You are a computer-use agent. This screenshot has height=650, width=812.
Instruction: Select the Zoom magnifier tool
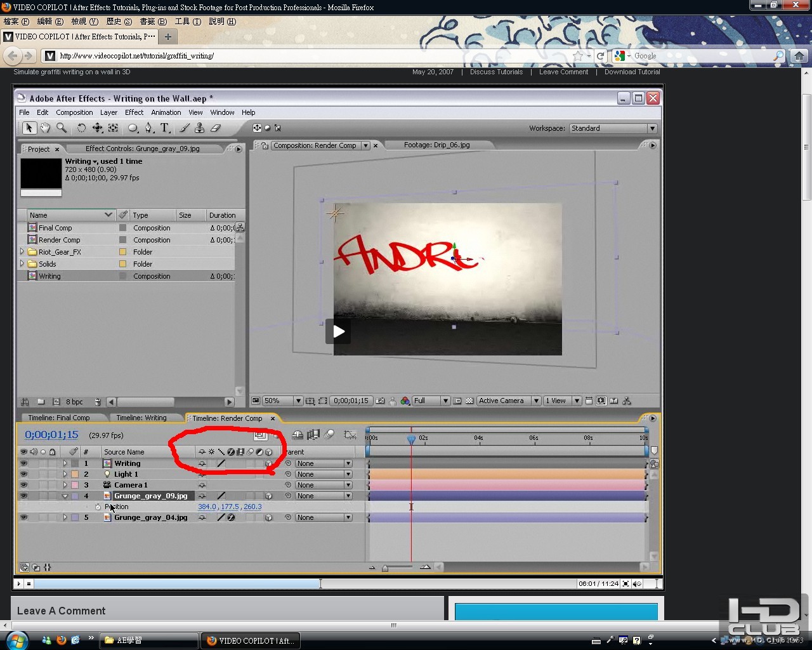pyautogui.click(x=62, y=128)
